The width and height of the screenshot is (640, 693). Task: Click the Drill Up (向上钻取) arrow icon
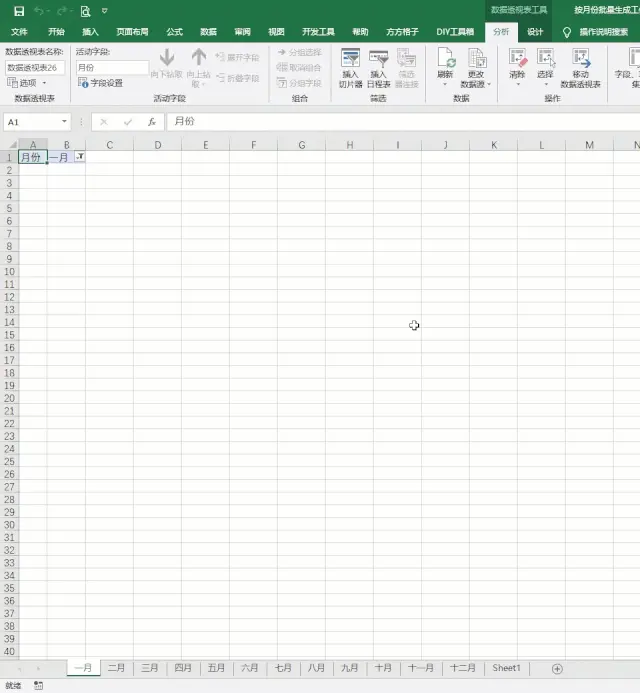(x=199, y=58)
